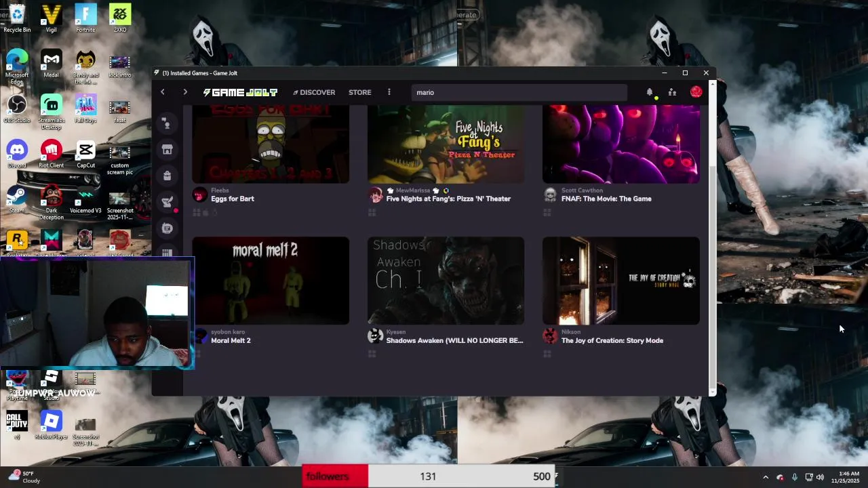Open the FNAF: The Movie game thumbnail
868x488 pixels.
[620, 144]
